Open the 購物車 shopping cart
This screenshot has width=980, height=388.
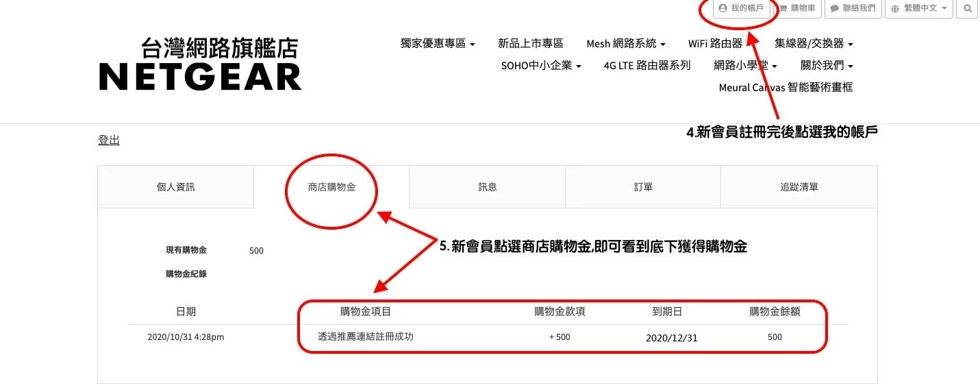pyautogui.click(x=796, y=9)
